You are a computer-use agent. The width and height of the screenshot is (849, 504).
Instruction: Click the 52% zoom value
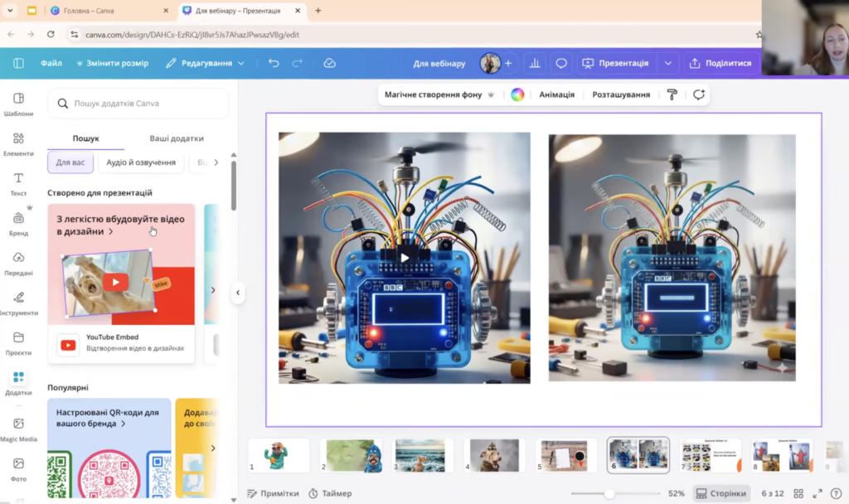[676, 493]
